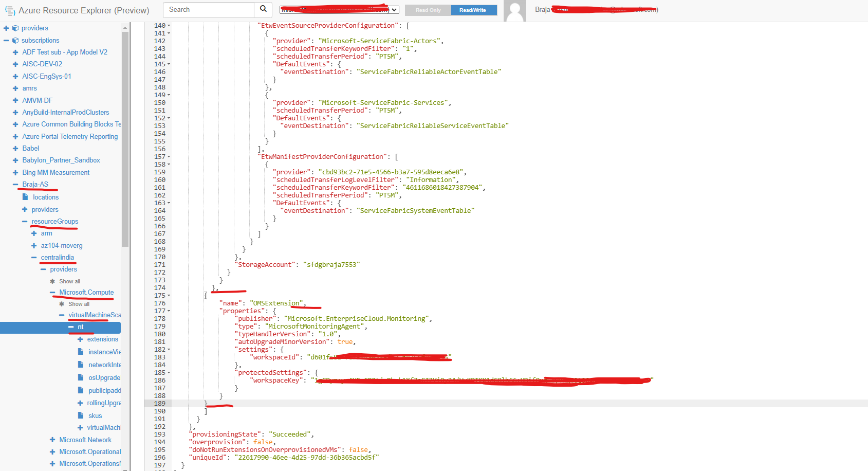This screenshot has width=868, height=471.
Task: Click into the Search input field
Action: (209, 9)
